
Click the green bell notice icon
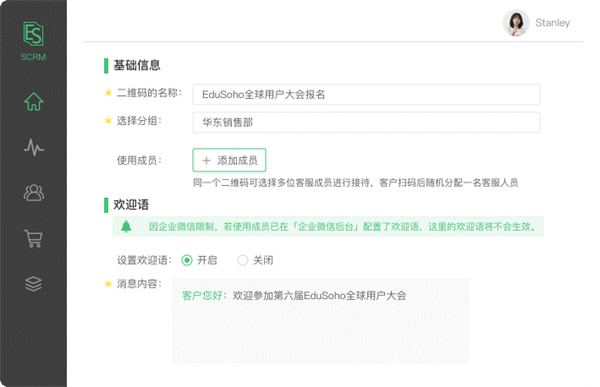pos(126,227)
